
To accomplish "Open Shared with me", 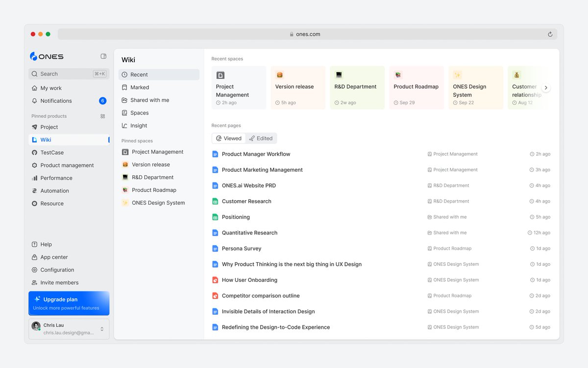I will [x=159, y=100].
